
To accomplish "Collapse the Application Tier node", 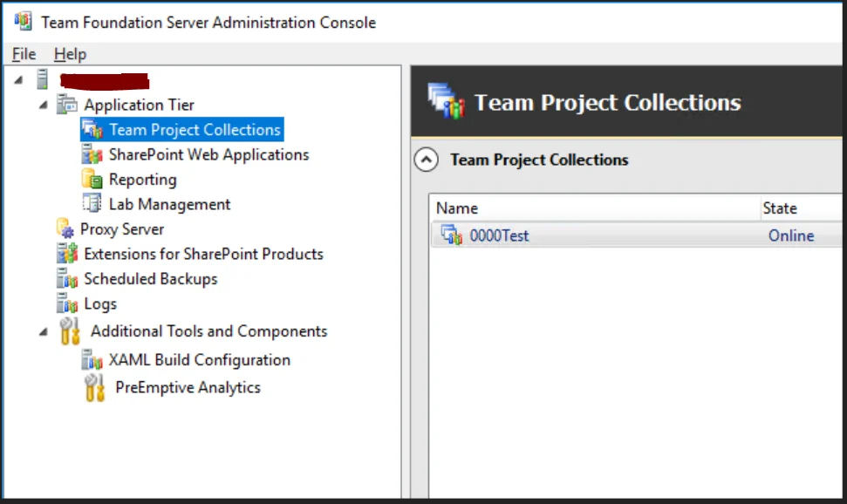I will (44, 105).
